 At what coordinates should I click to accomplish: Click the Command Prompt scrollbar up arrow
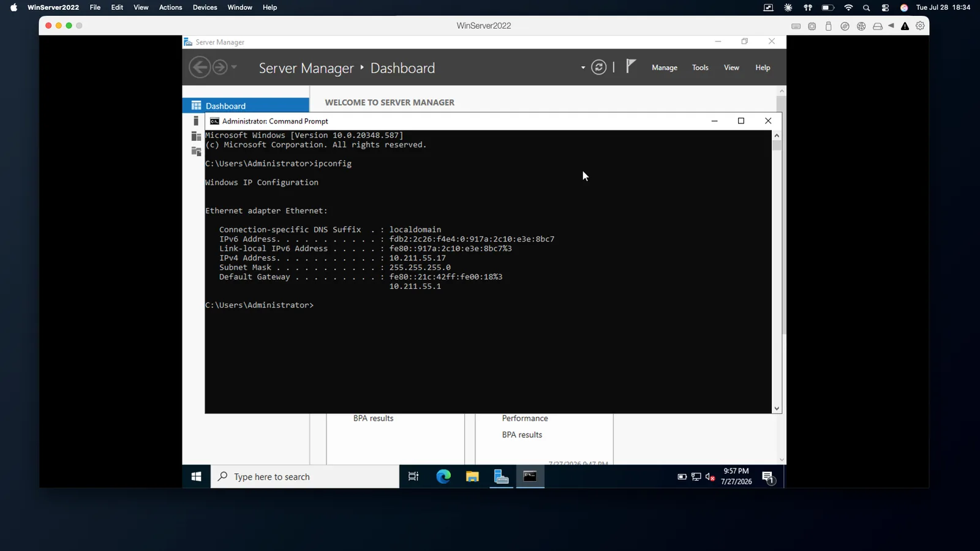click(777, 135)
